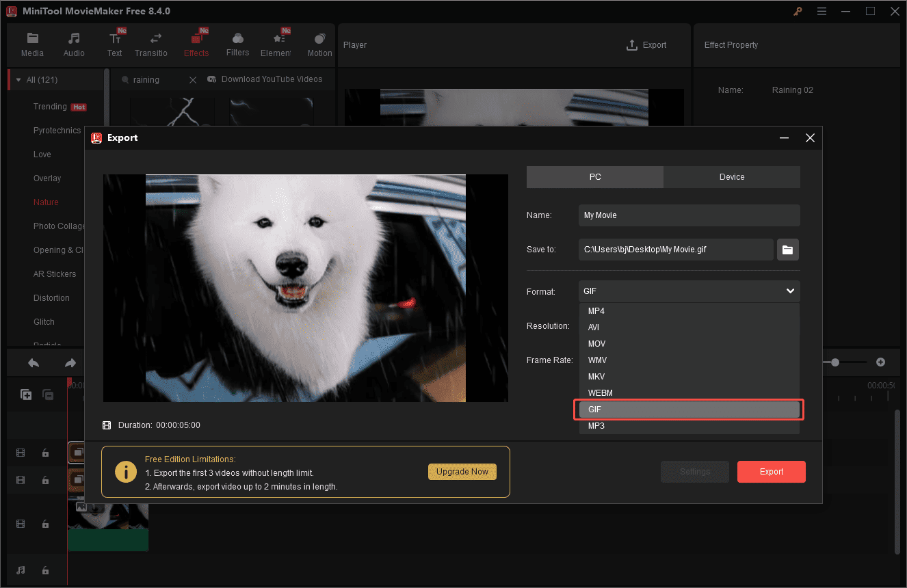The height and width of the screenshot is (588, 907).
Task: Lock the audio track
Action: coord(45,570)
